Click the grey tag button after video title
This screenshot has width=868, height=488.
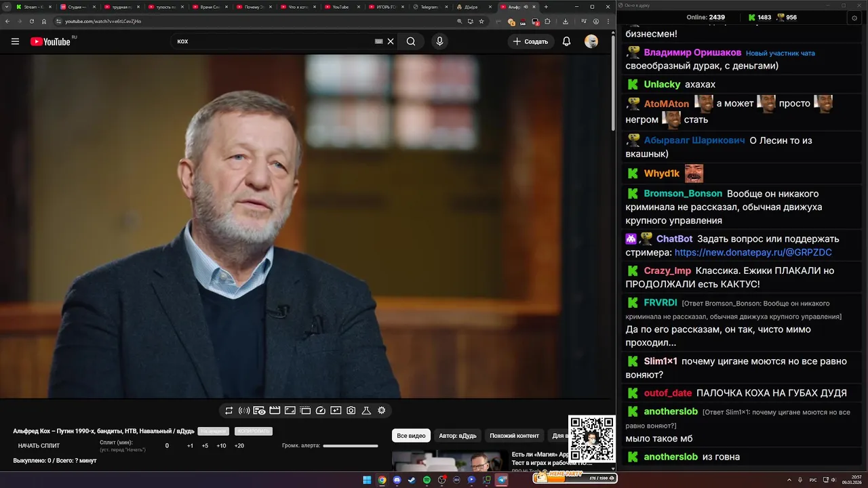[x=214, y=431]
